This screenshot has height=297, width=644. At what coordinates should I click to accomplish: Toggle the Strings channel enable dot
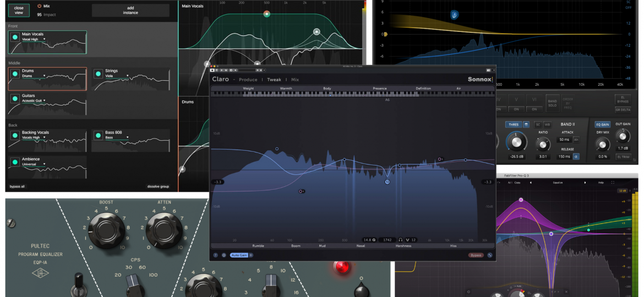click(x=98, y=74)
